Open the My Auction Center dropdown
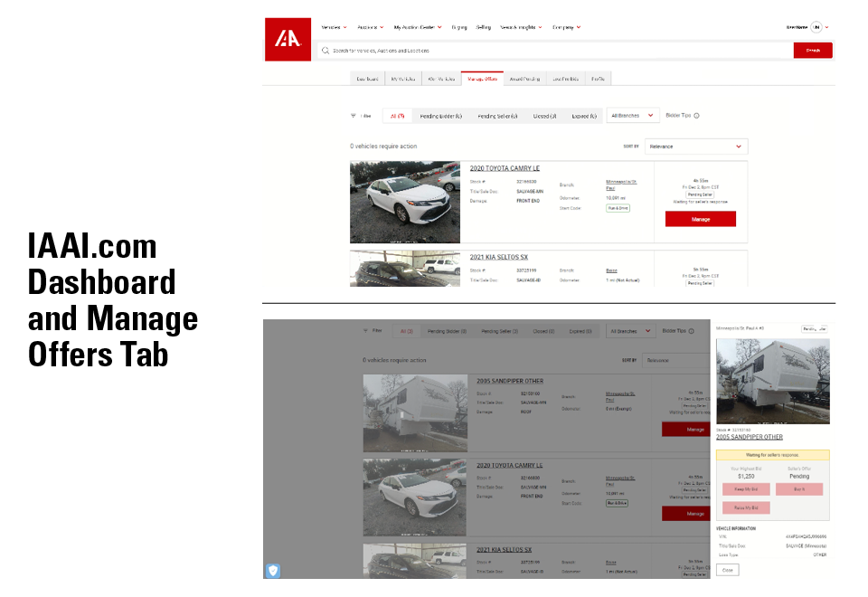The width and height of the screenshot is (868, 597). [418, 27]
